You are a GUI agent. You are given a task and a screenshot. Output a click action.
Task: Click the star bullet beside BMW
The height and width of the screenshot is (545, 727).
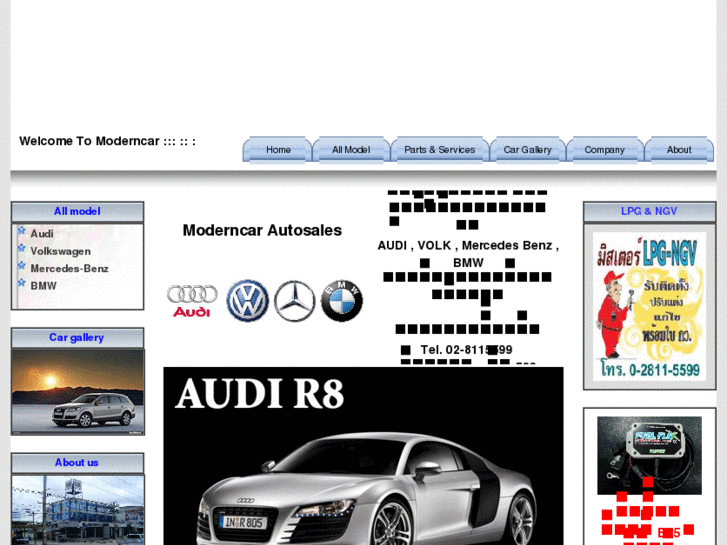tap(21, 284)
